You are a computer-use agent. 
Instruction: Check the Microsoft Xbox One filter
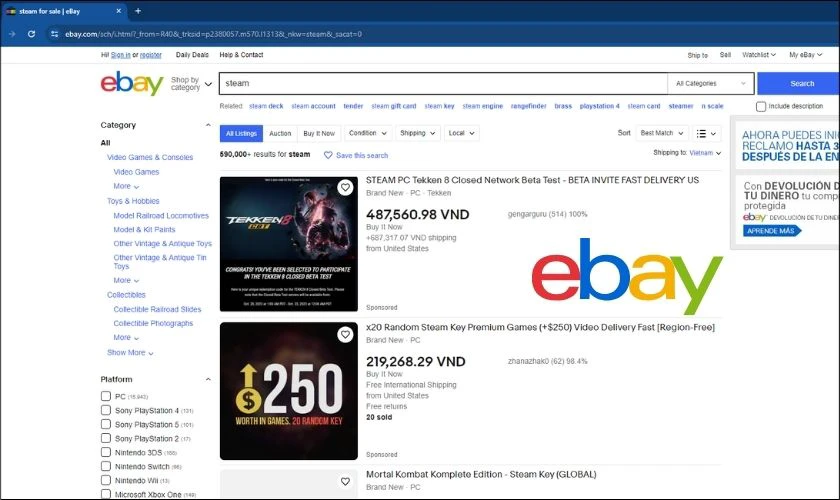[106, 494]
